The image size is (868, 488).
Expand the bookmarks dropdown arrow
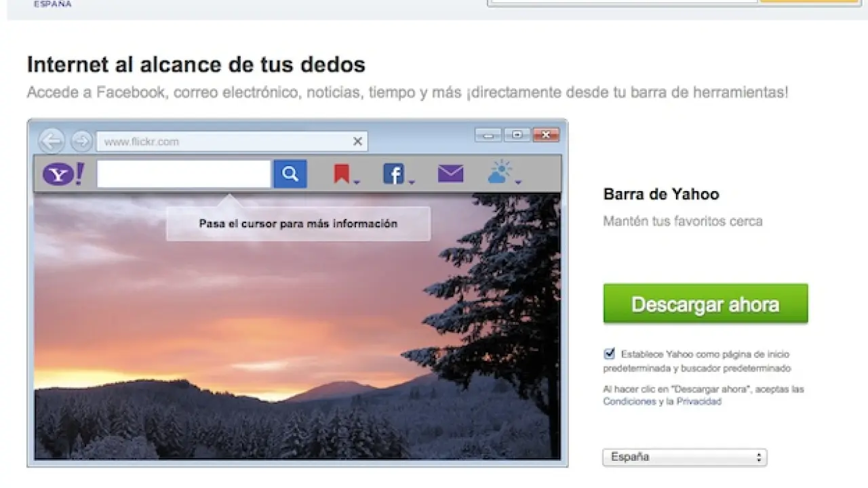point(357,182)
